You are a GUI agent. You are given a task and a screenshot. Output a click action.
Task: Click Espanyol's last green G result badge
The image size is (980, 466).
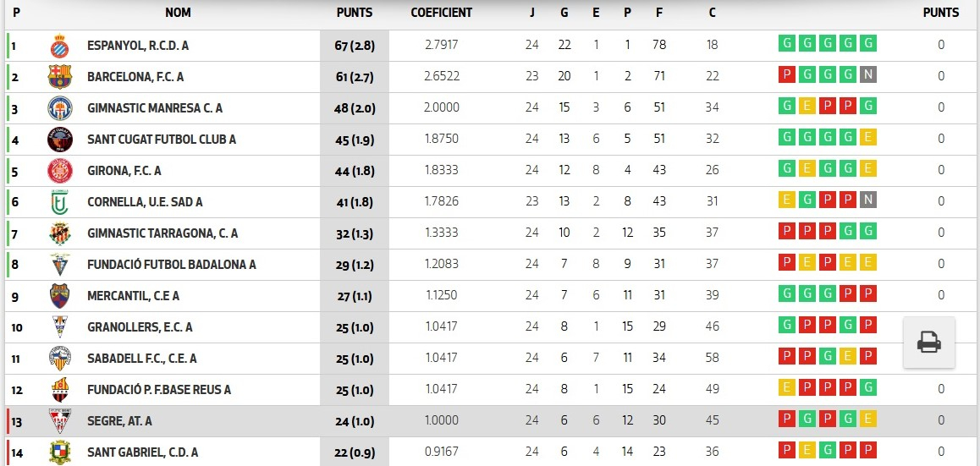click(867, 44)
